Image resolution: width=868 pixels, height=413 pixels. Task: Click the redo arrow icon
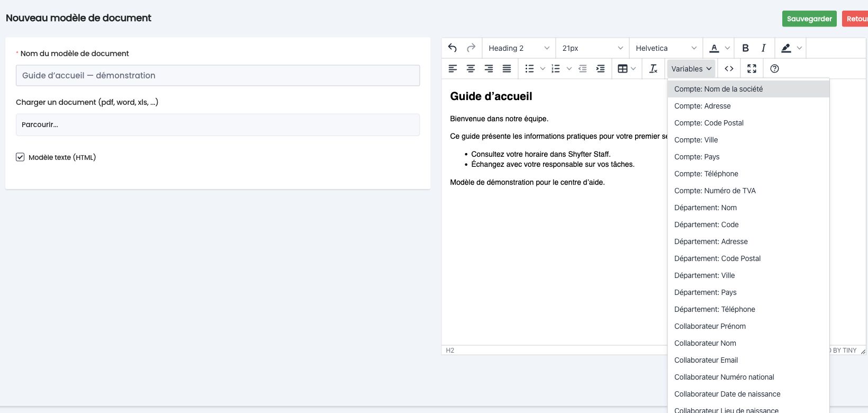tap(471, 48)
